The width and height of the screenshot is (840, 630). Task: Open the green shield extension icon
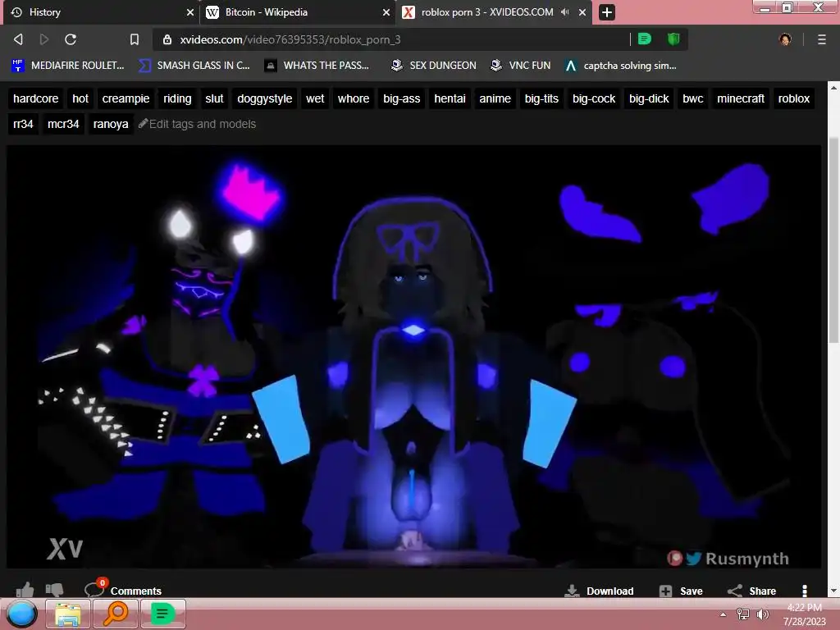(x=673, y=39)
